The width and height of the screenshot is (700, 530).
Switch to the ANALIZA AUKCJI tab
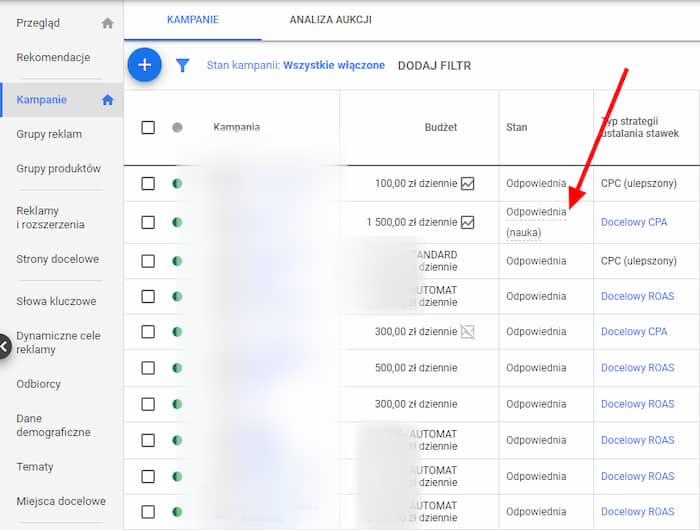(x=330, y=20)
